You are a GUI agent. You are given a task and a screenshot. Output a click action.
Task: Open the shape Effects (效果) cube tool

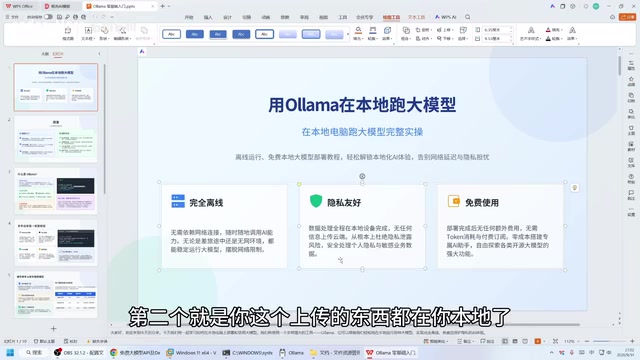click(387, 33)
